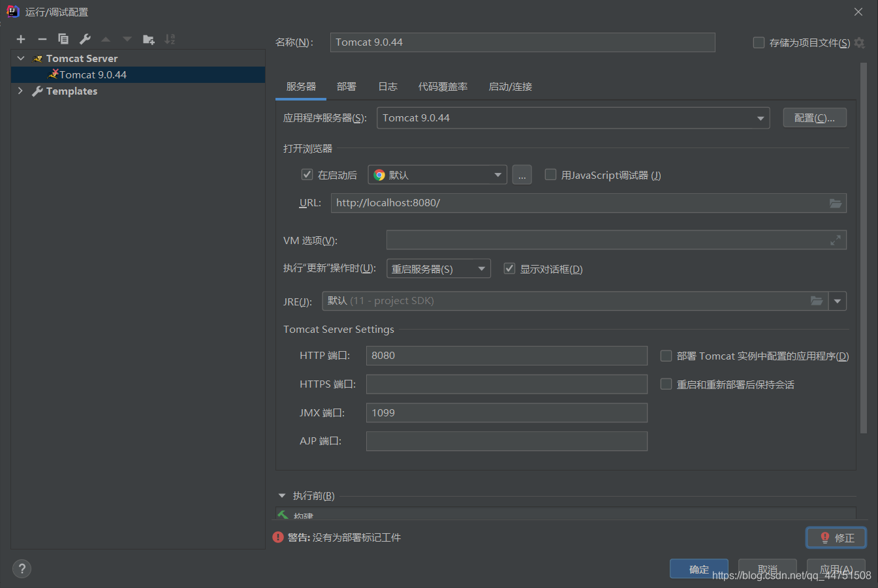Open the help question mark button
Viewport: 878px width, 588px height.
(x=22, y=568)
